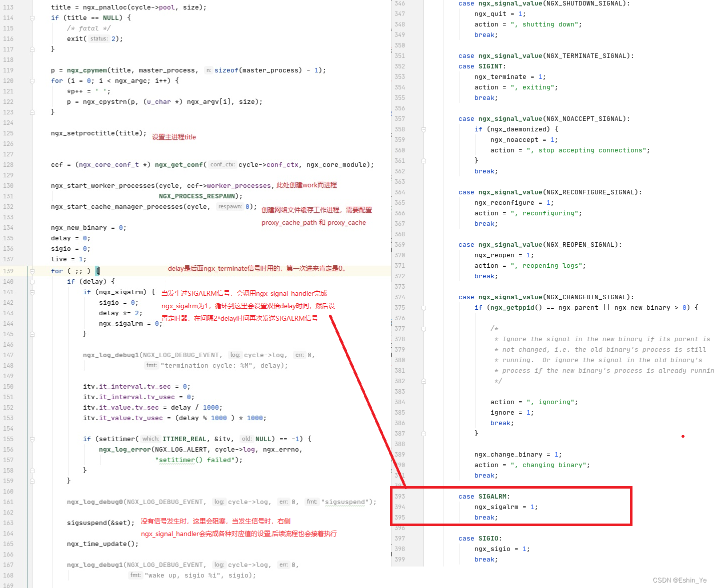714x588 pixels.
Task: Click 'NGX_PROCESS_RESPAWN' on line 131
Action: [x=197, y=196]
